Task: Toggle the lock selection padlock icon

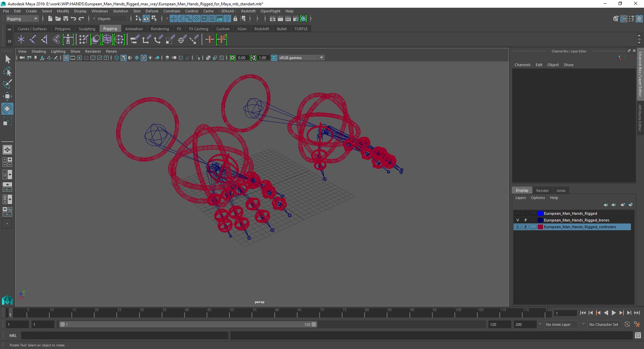Action: point(235,19)
